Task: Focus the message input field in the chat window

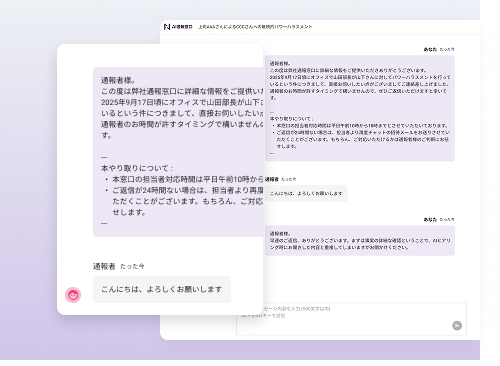Action: pos(351,319)
